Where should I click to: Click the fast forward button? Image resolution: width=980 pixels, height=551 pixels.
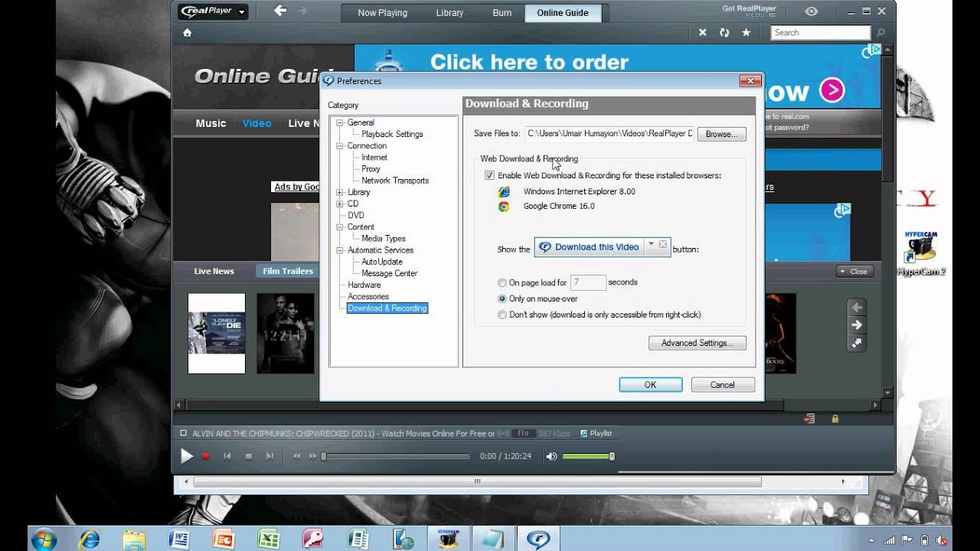[312, 456]
